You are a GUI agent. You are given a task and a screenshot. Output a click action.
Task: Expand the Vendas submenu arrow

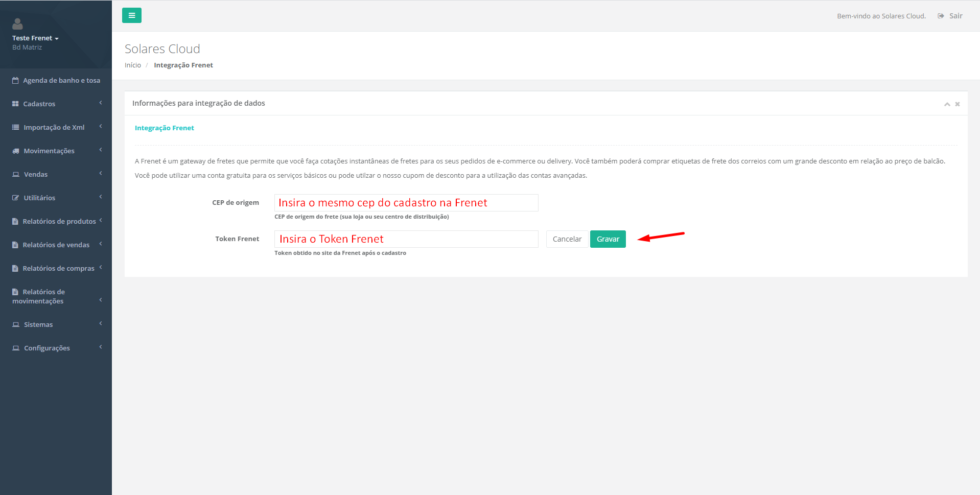point(101,174)
